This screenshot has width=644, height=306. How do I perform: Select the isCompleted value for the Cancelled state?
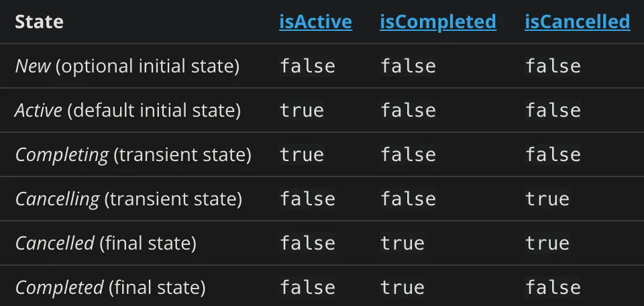[x=402, y=243]
